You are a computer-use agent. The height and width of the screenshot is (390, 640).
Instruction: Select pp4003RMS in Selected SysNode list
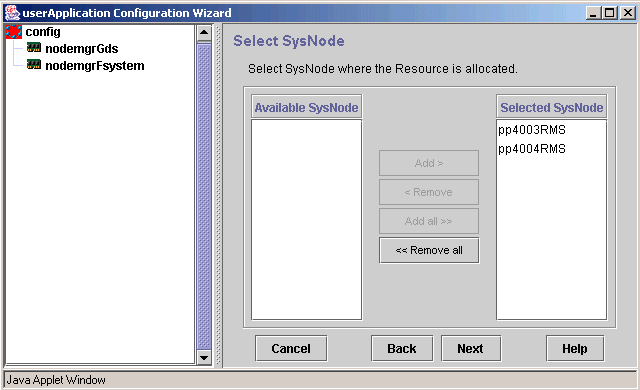coord(532,130)
